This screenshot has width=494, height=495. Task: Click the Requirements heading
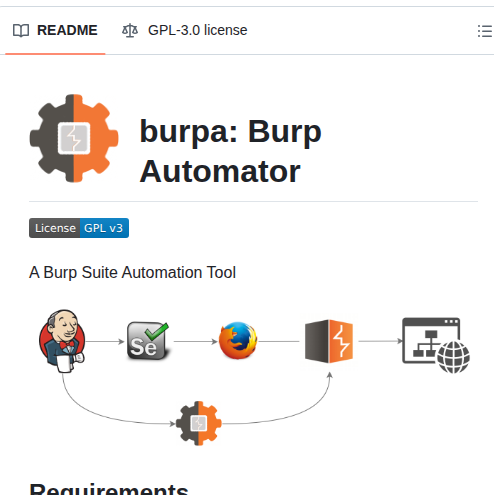click(x=109, y=489)
